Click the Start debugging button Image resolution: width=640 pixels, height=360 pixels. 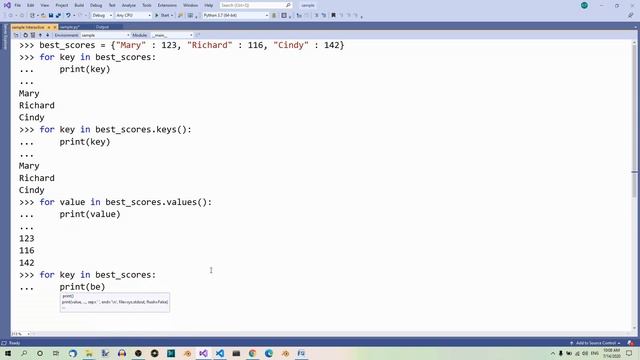coord(163,15)
